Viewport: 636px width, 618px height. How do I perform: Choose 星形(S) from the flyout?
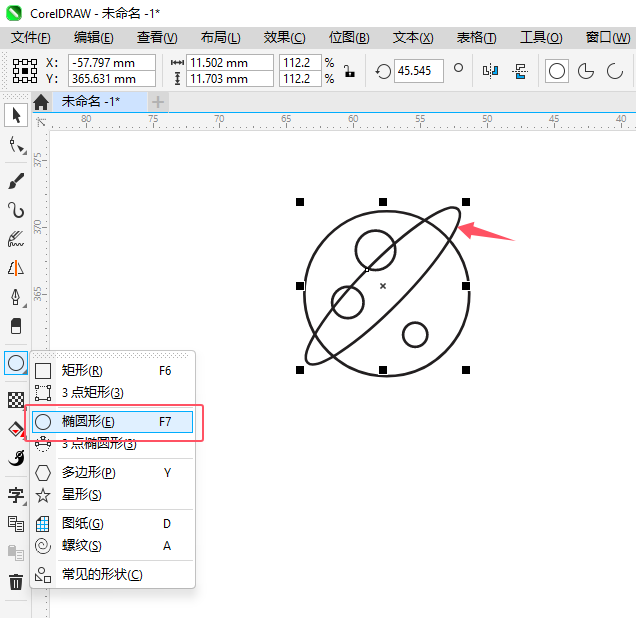pos(113,495)
